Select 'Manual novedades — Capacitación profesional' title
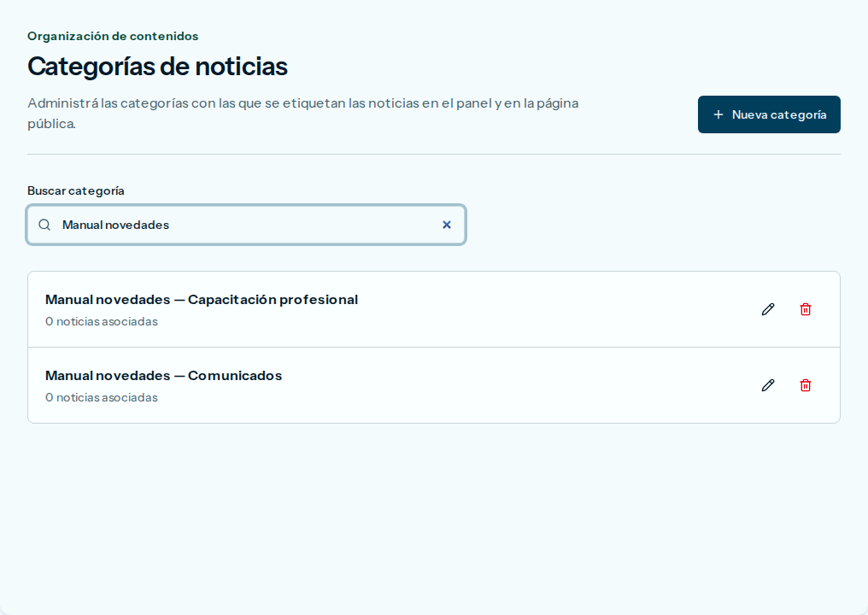 (202, 300)
